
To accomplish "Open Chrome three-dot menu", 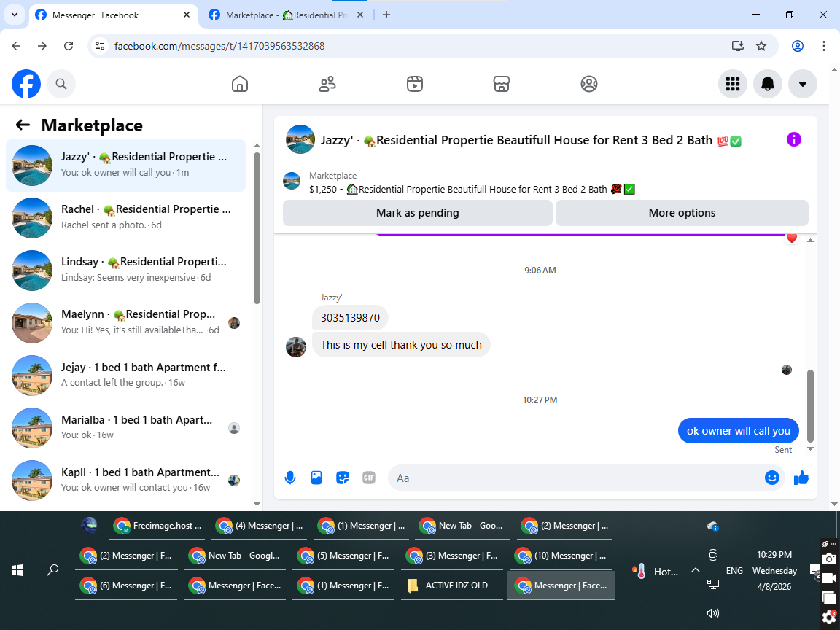I will click(823, 46).
